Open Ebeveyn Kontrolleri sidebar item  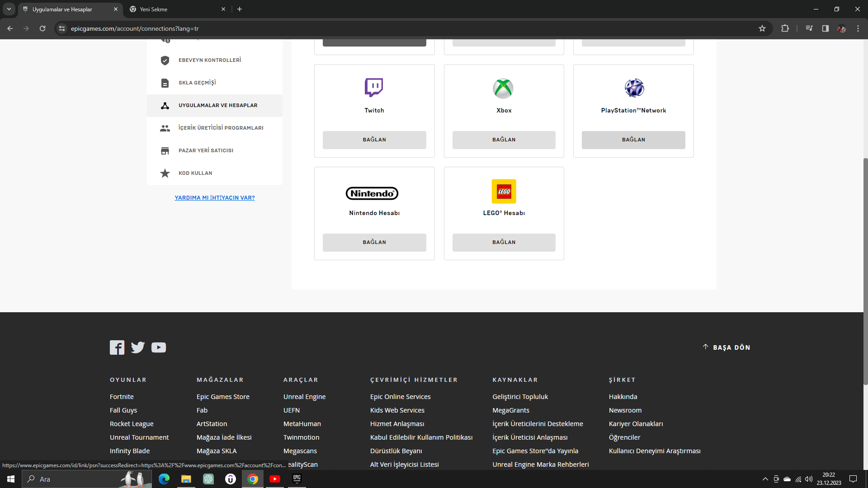(x=210, y=60)
